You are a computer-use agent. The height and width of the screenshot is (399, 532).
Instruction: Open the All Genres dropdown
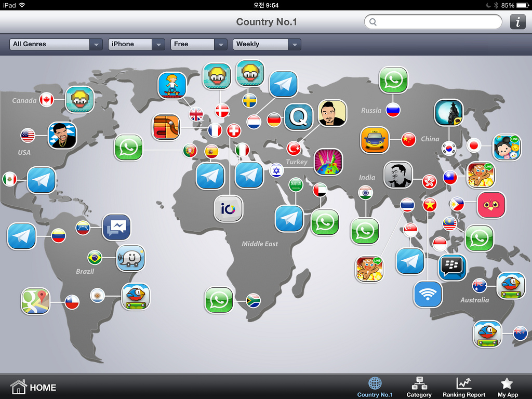click(56, 44)
